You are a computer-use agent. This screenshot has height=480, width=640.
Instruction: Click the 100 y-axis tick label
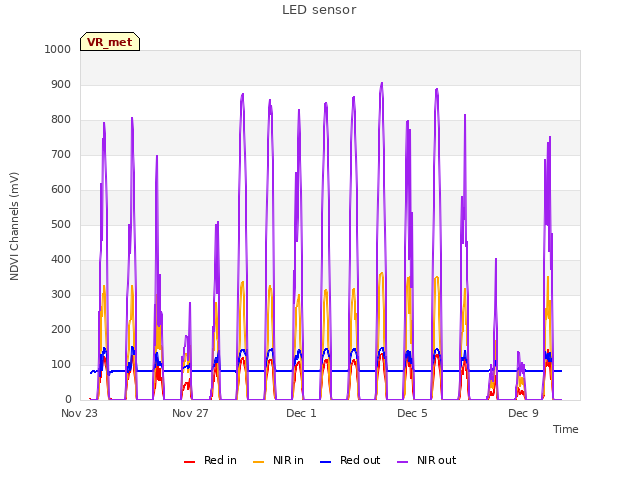61,364
